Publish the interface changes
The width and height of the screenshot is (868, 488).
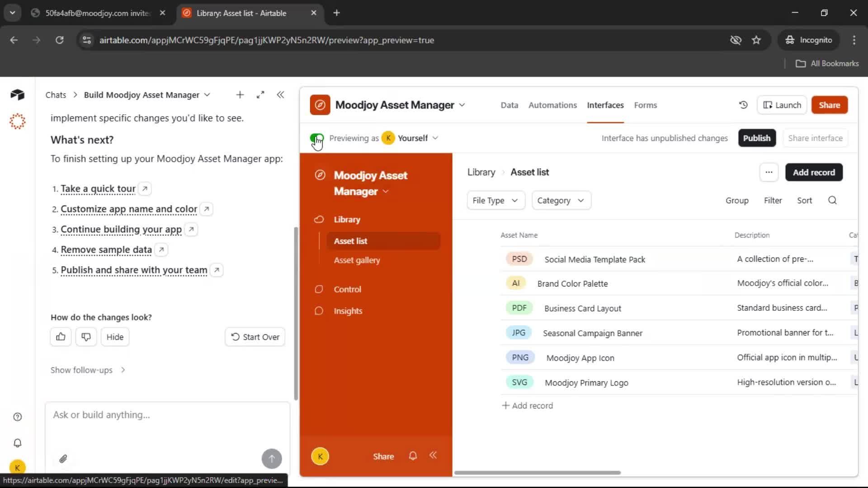point(757,138)
